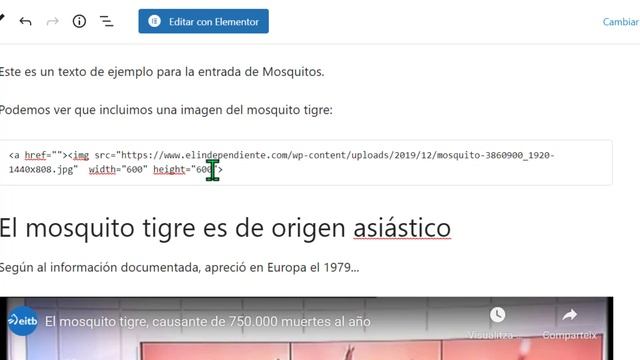Image resolution: width=640 pixels, height=360 pixels.
Task: Click the paragraph 'Según al información documentada'
Action: pyautogui.click(x=179, y=268)
